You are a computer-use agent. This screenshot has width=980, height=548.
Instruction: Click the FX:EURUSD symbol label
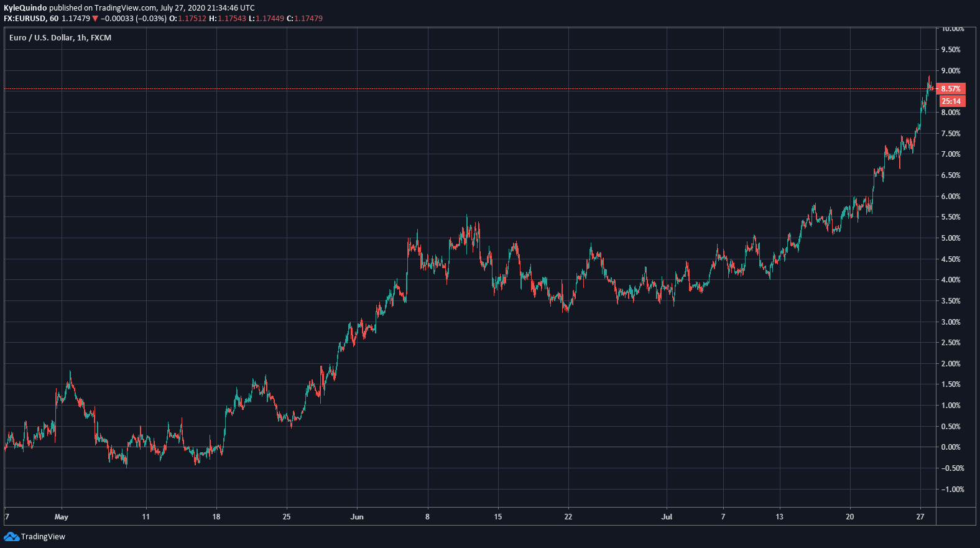(x=25, y=19)
